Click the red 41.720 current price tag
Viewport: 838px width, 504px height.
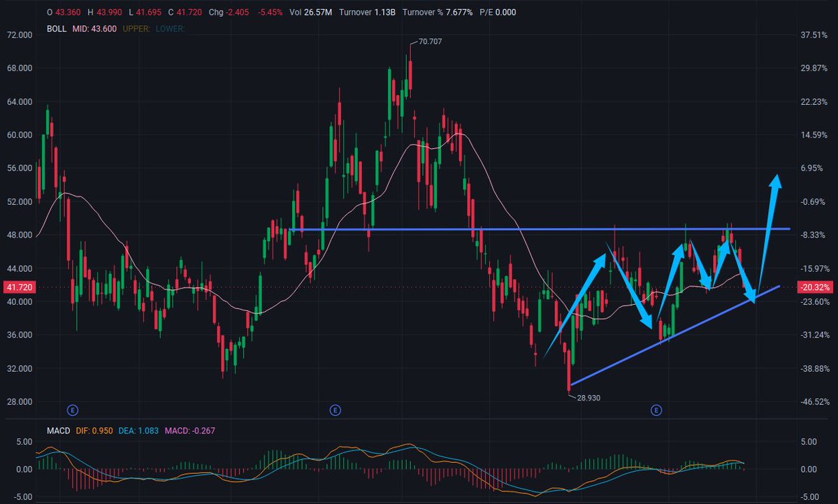point(20,287)
